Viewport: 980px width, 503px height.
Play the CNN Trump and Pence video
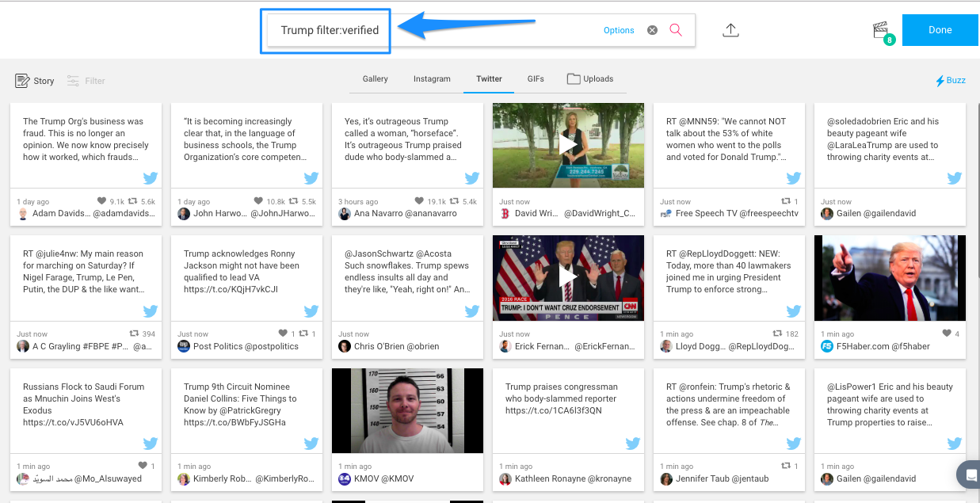pyautogui.click(x=568, y=277)
